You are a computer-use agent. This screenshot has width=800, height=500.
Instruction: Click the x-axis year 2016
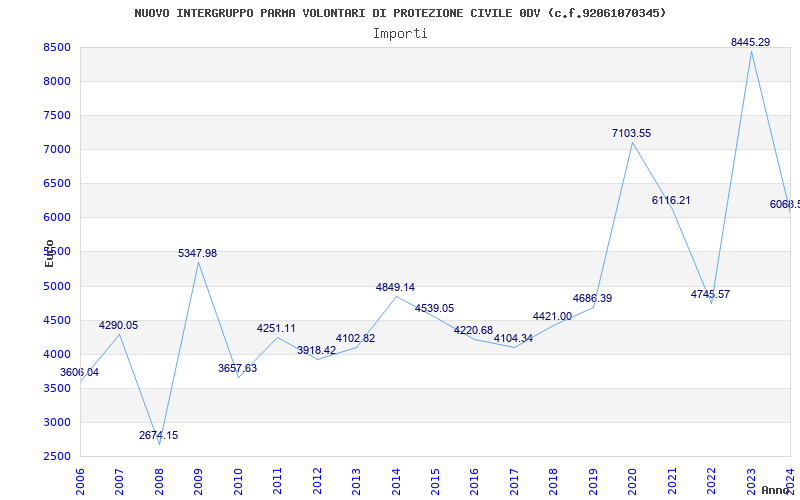pyautogui.click(x=474, y=481)
